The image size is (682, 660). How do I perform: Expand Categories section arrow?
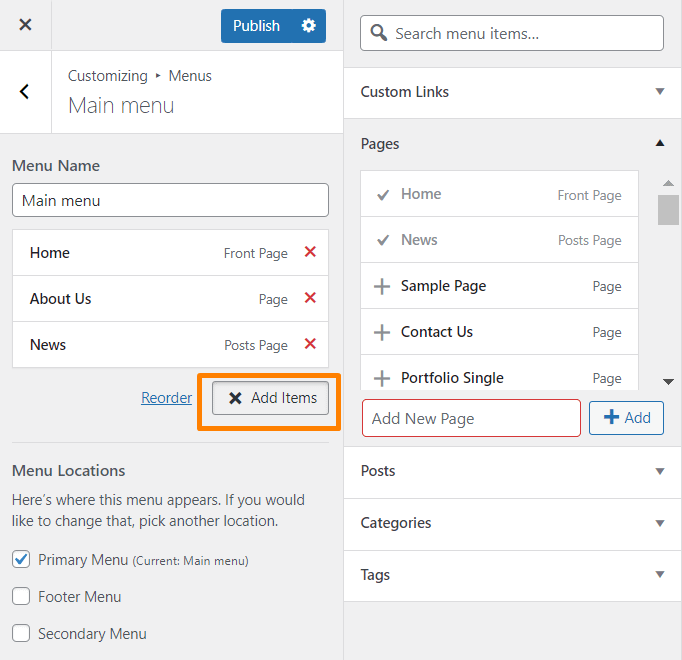click(x=660, y=523)
